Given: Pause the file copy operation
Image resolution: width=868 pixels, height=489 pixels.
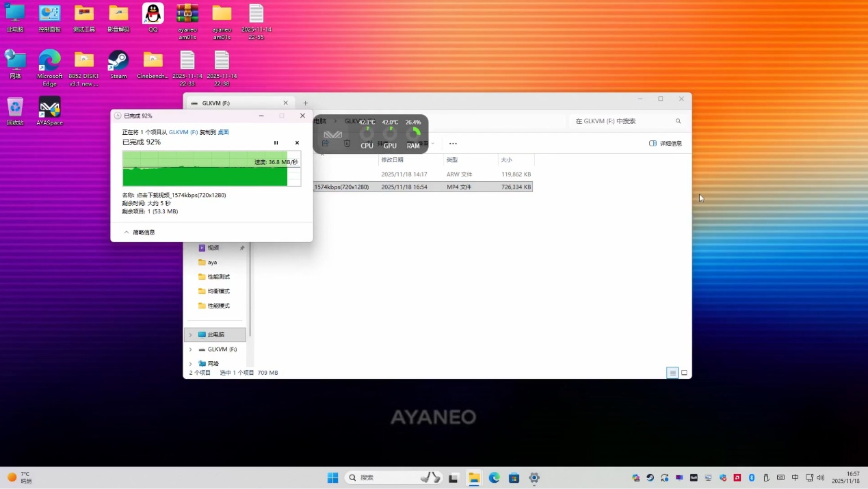Looking at the screenshot, I should (x=276, y=143).
